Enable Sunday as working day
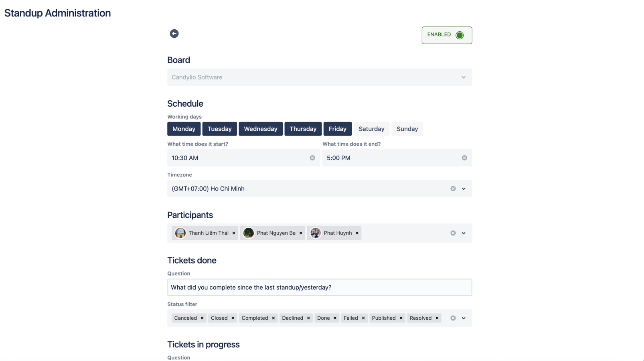 click(x=407, y=129)
